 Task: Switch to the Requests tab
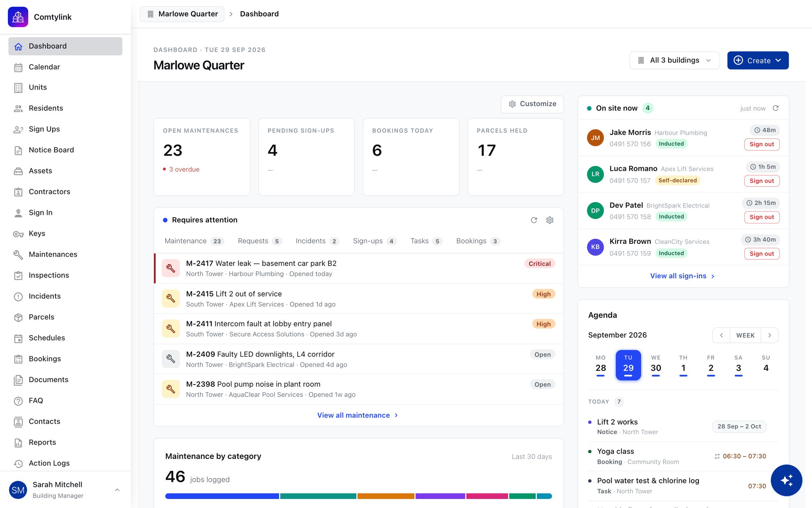click(x=260, y=241)
